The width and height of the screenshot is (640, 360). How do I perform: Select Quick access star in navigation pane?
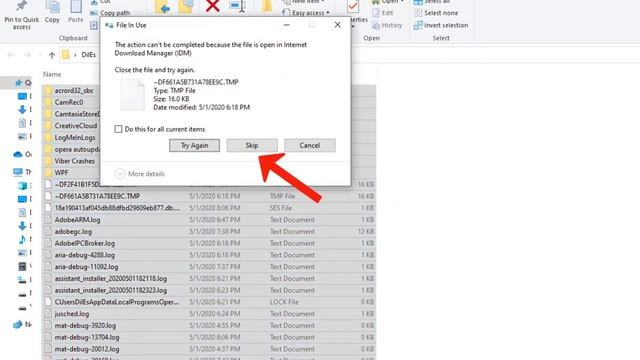18,83
